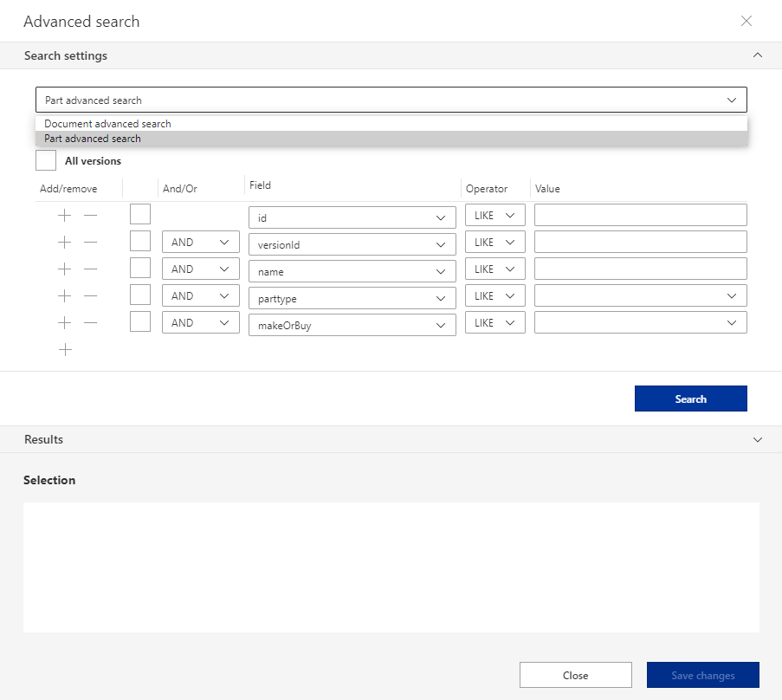The image size is (782, 700).
Task: Click the Search button
Action: pos(690,399)
